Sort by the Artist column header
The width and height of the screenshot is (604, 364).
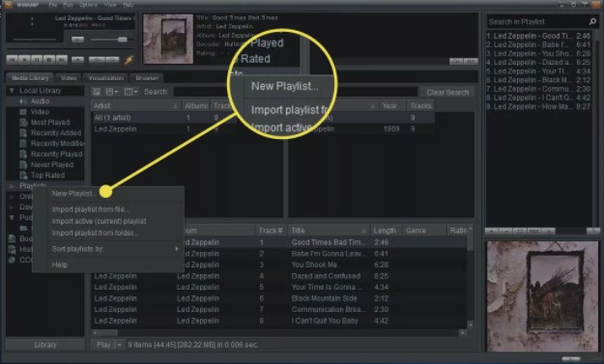coord(135,105)
